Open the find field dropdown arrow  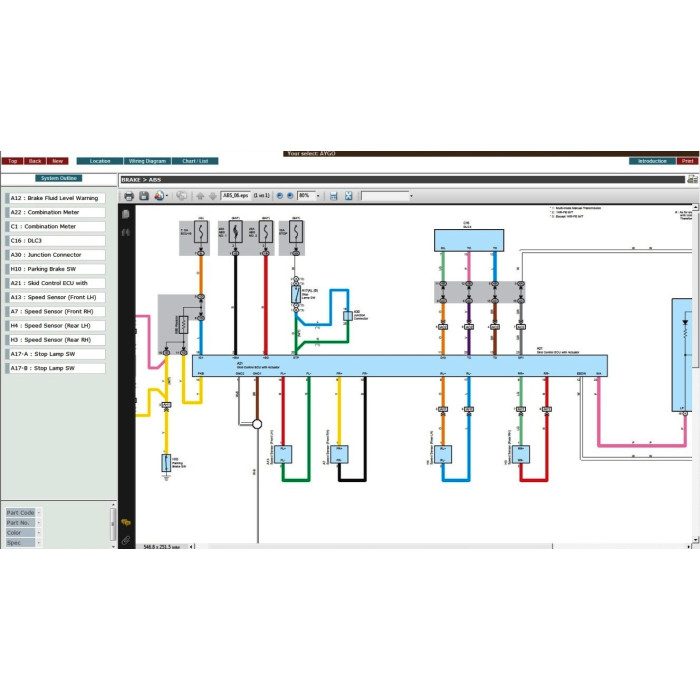411,196
